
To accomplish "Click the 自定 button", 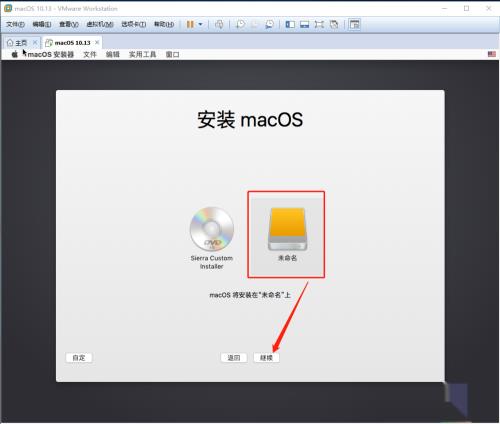I will point(79,358).
